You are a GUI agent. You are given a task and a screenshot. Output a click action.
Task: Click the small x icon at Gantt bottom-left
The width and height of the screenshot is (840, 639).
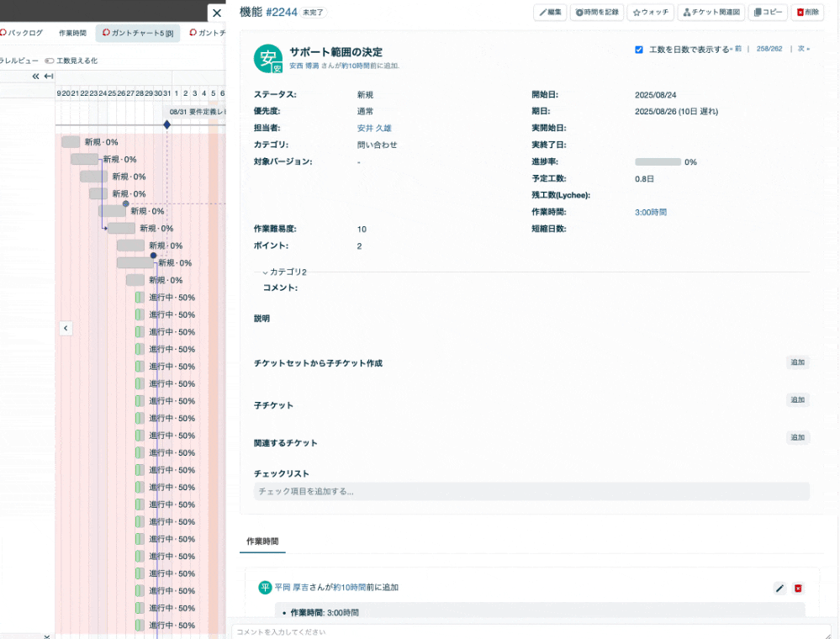pos(47,636)
